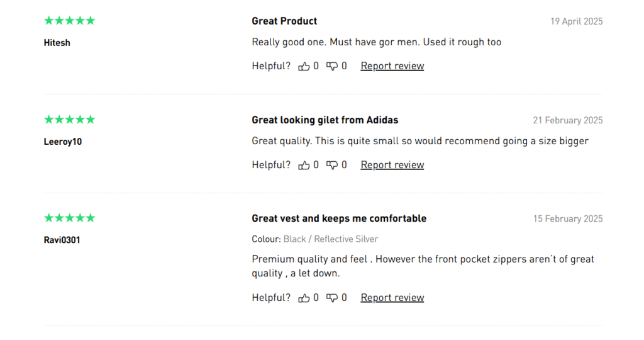The height and width of the screenshot is (340, 644).
Task: Mark Ravi0301's review unhelpful with thumbs down
Action: pos(332,298)
